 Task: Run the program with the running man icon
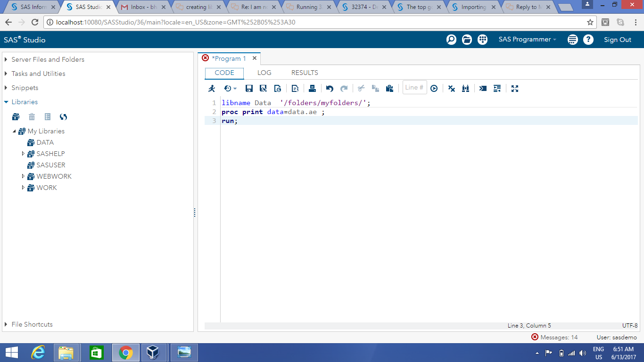[x=212, y=88]
